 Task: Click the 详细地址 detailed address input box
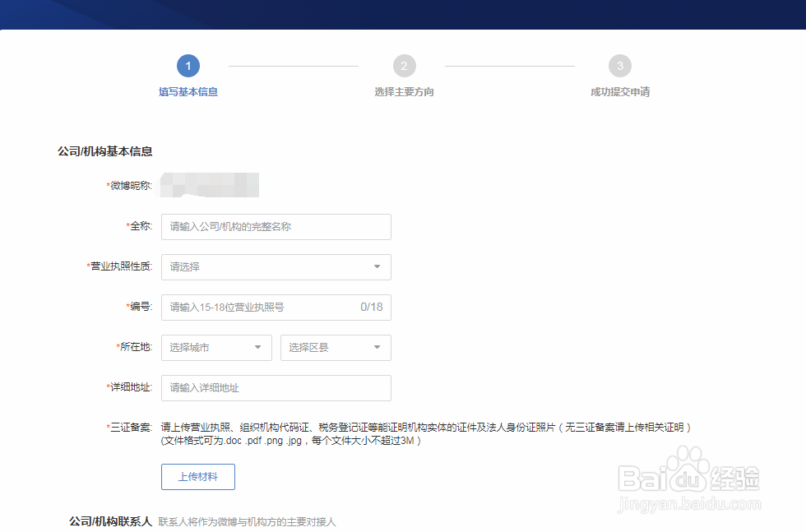click(x=276, y=387)
